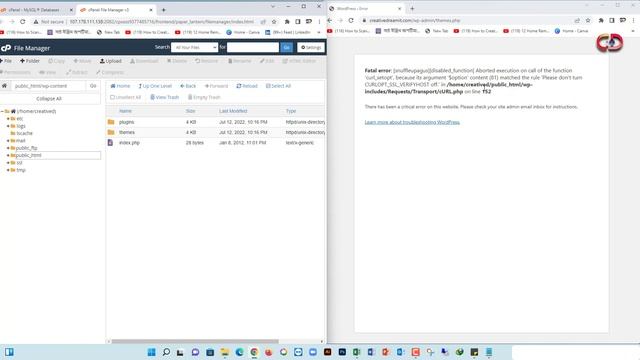This screenshot has height=360, width=640.
Task: Collapse the /home/creatived root tree node
Action: point(2,111)
